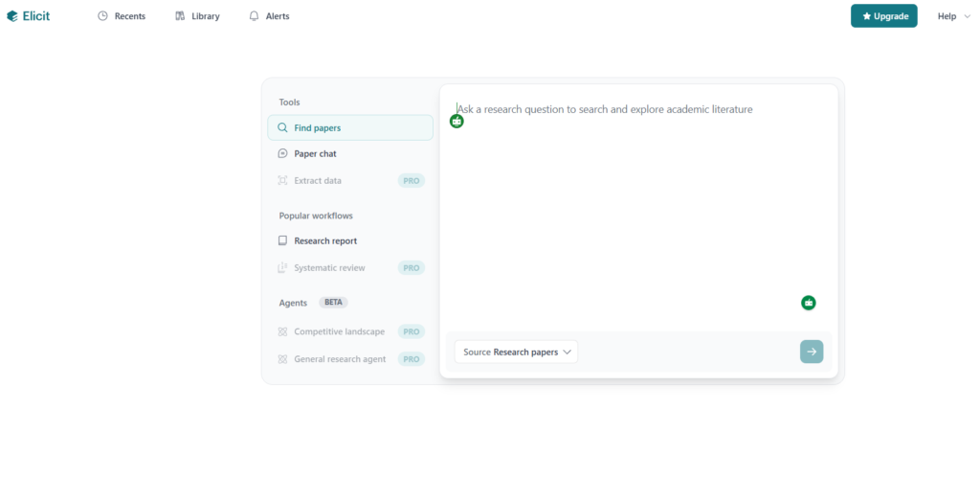Click the green robot icon at bottom right
This screenshot has height=478, width=980.
pos(809,303)
